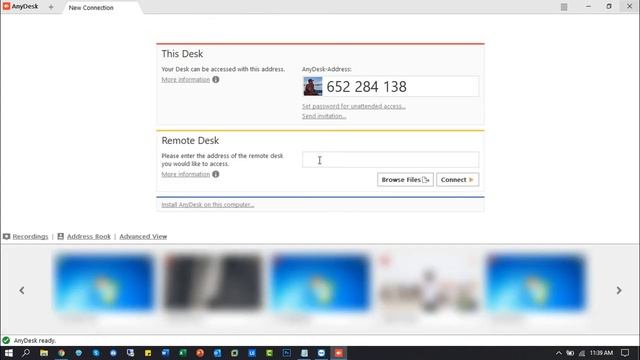Click the user avatar beside AnyDesk address
640x360 pixels.
pos(313,87)
